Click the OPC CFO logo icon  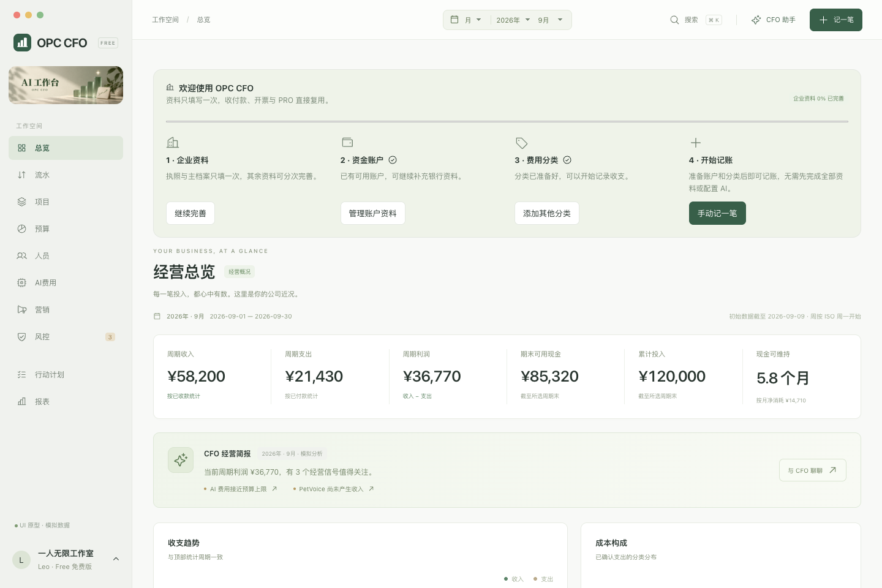[22, 42]
